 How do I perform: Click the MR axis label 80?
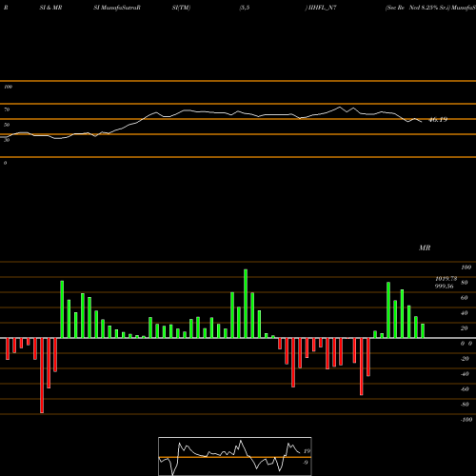465,283
